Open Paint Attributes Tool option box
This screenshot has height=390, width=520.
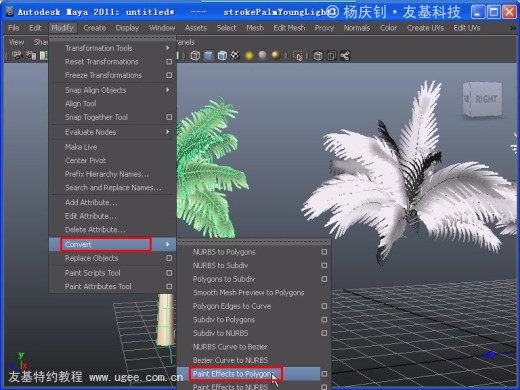169,286
